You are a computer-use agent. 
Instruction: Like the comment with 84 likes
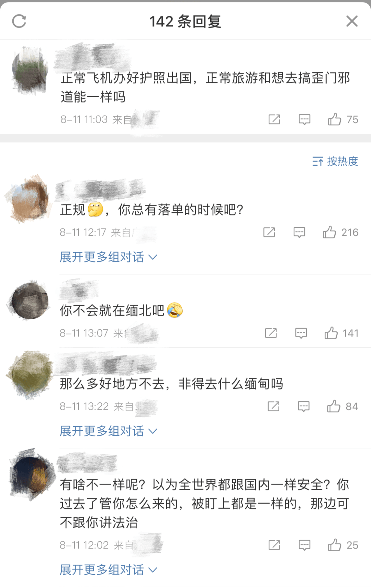coord(342,407)
